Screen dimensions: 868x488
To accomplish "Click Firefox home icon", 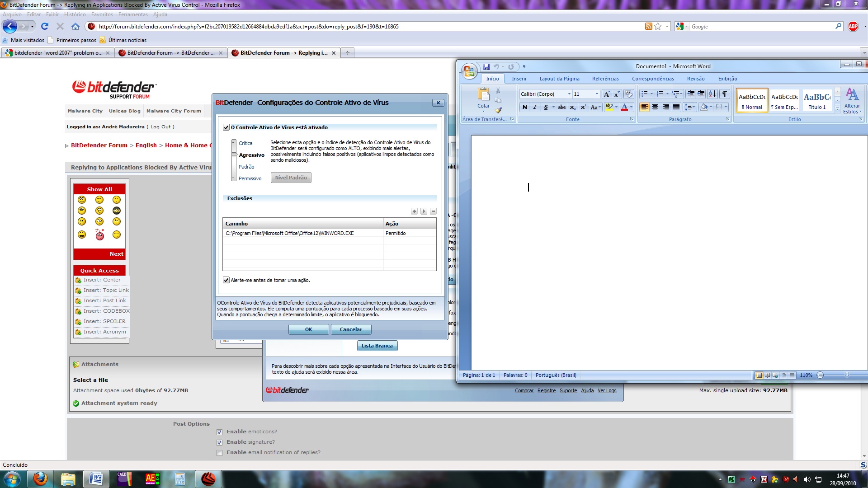I will 75,27.
